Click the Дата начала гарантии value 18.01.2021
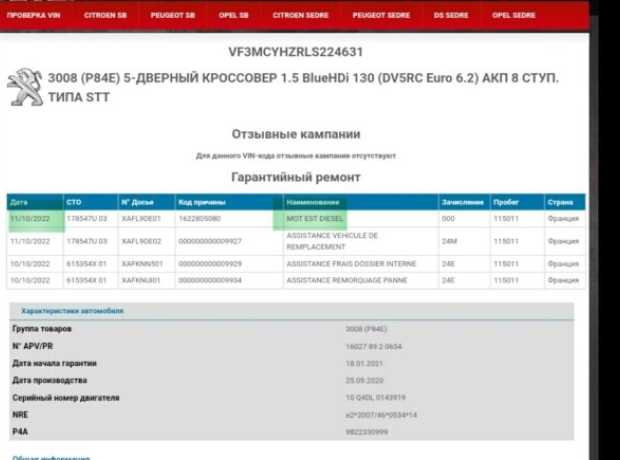This screenshot has height=460, width=620. click(x=364, y=363)
